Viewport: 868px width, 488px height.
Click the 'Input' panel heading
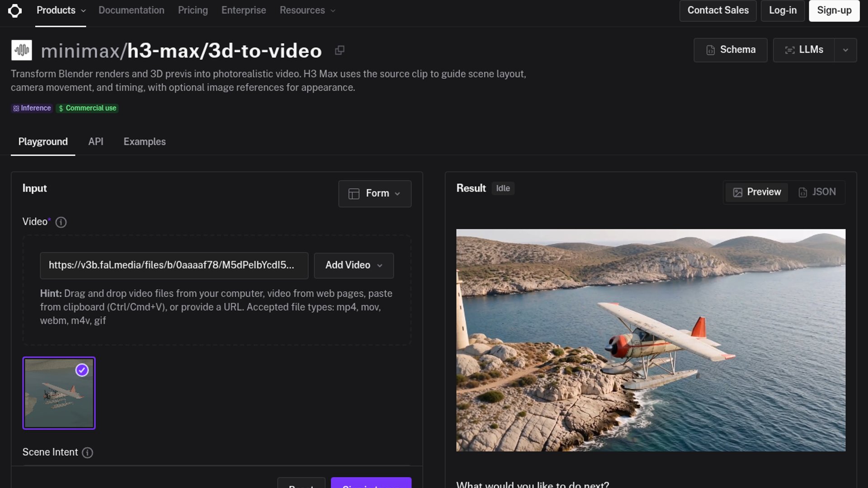35,188
